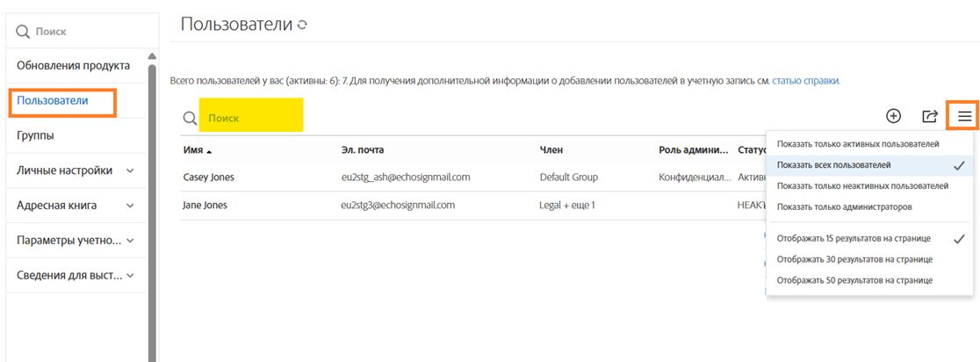Set Отображать 50 результатов на странице

854,279
